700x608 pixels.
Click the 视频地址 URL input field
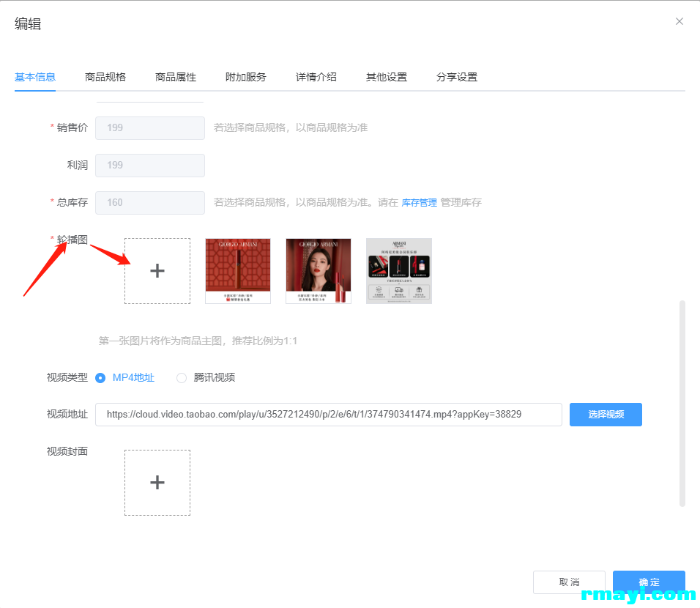[x=329, y=415]
